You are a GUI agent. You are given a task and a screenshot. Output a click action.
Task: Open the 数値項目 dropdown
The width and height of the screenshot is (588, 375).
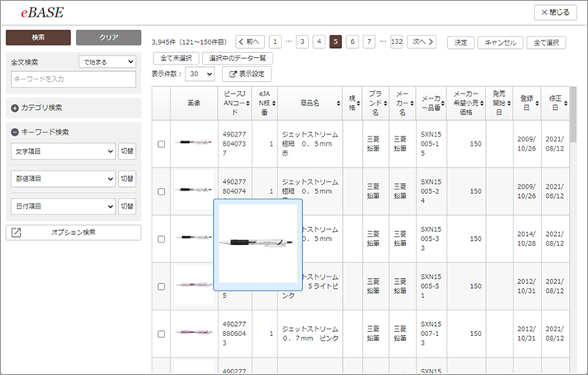[63, 179]
